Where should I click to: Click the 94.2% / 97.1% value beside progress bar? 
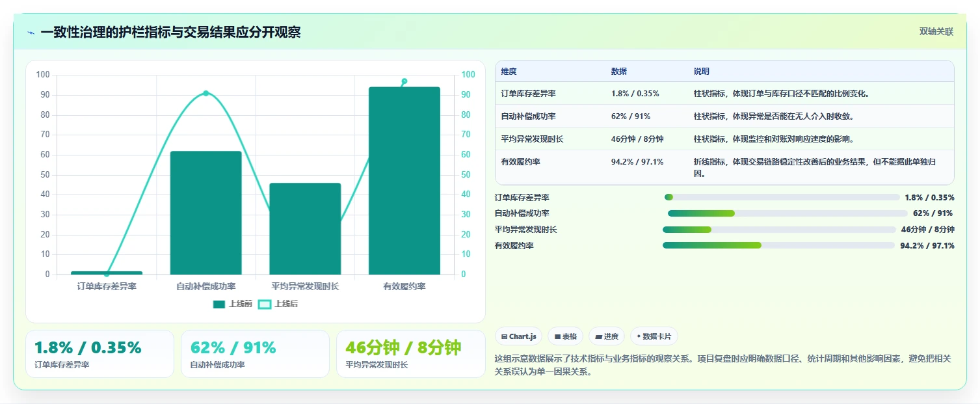click(927, 246)
